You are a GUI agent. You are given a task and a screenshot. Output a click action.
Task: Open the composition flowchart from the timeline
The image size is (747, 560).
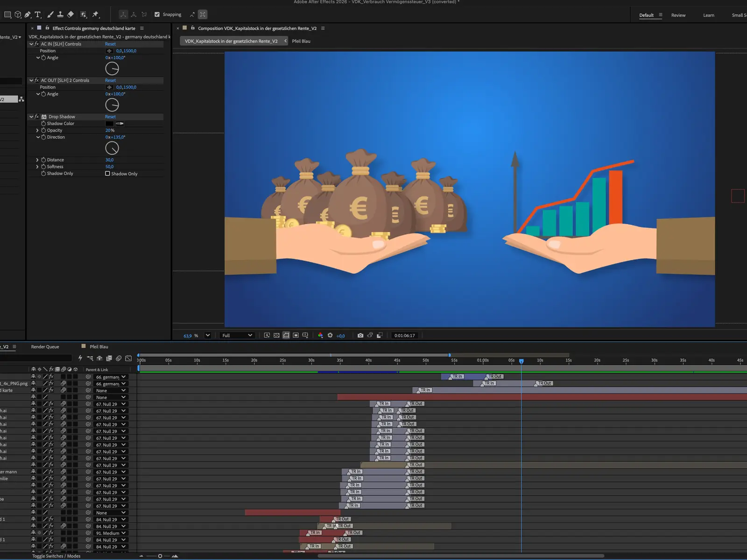(90, 358)
